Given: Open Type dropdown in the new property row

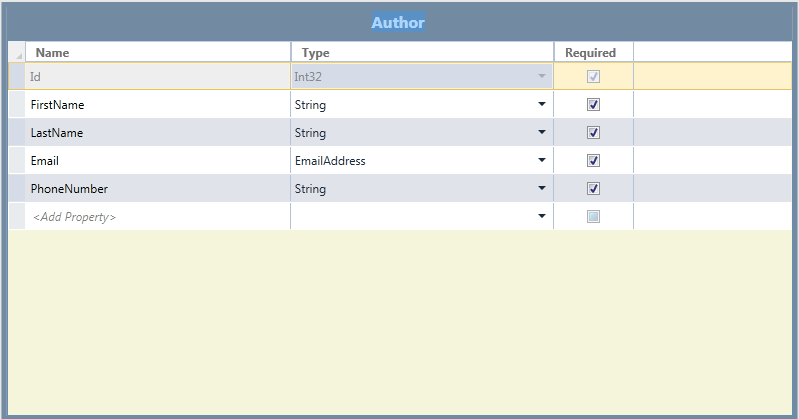Looking at the screenshot, I should point(542,216).
